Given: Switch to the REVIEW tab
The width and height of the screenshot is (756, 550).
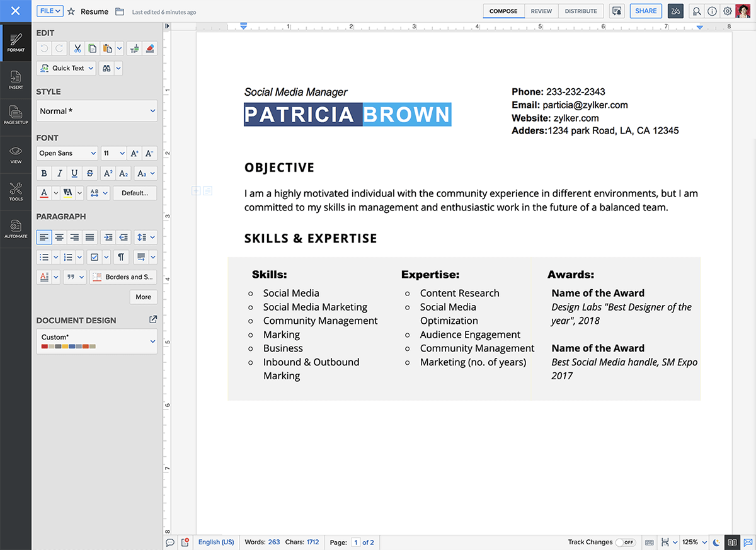Looking at the screenshot, I should [541, 11].
